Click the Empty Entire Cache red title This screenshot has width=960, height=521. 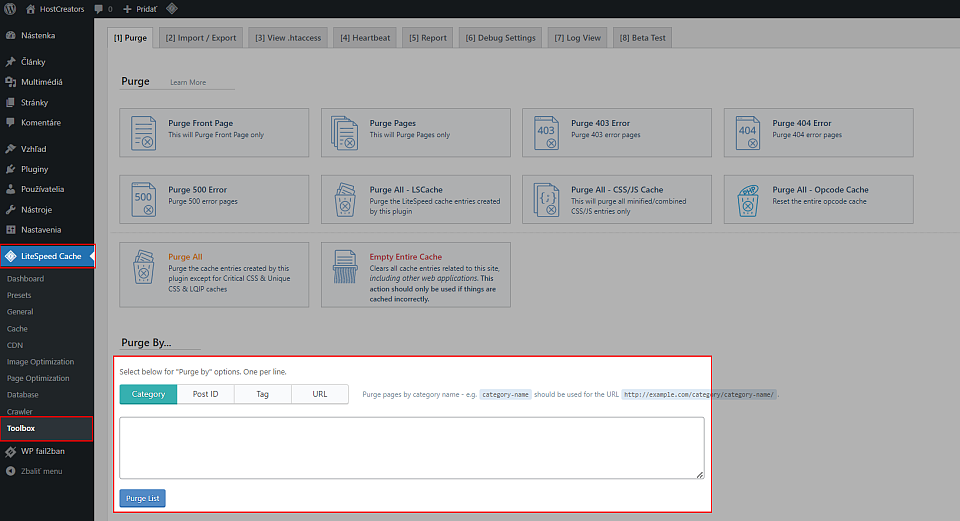click(405, 257)
